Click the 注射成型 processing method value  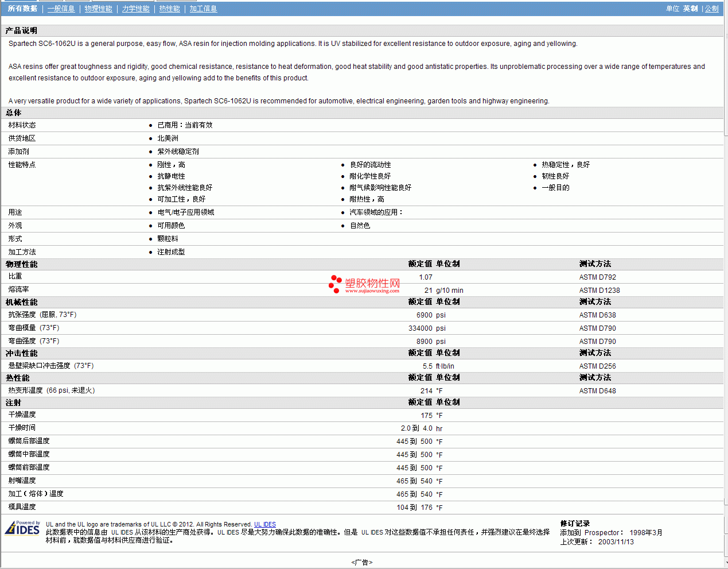(171, 251)
